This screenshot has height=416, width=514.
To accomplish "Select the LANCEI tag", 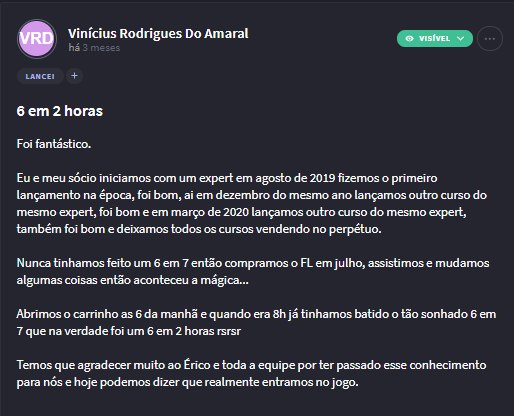I will coord(40,76).
